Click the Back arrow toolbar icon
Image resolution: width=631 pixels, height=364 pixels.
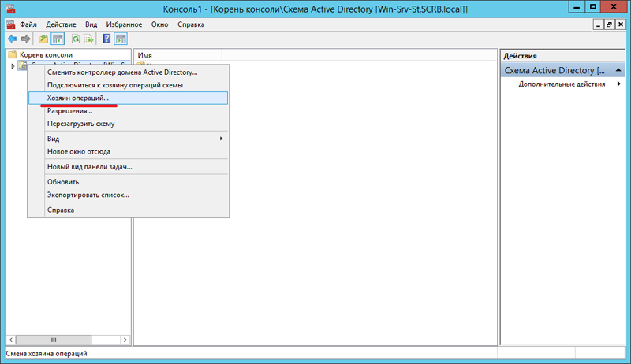[x=13, y=39]
